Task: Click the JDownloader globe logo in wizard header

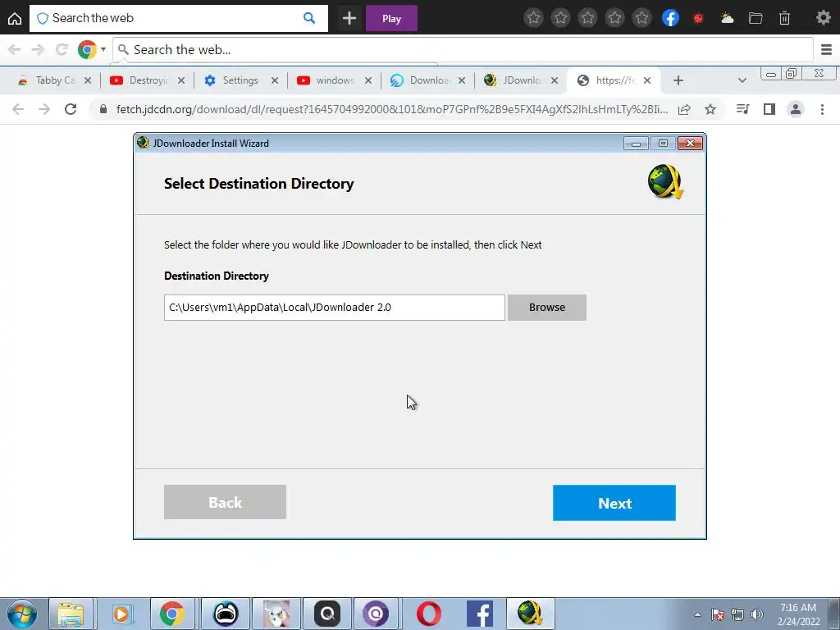Action: (665, 182)
